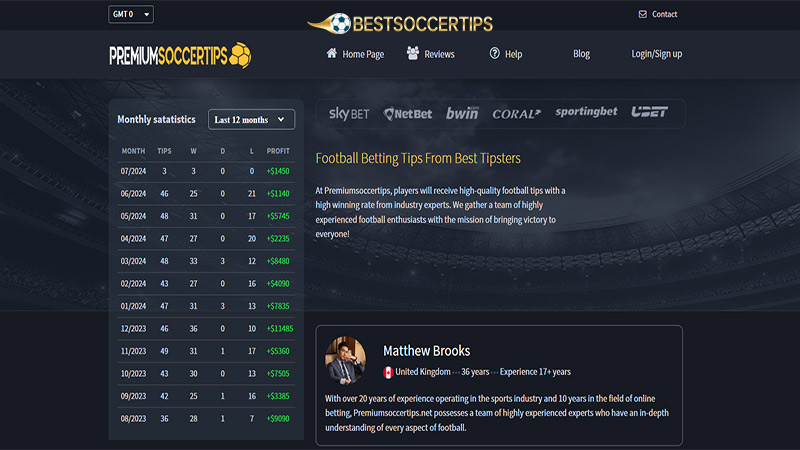The width and height of the screenshot is (800, 450).
Task: Open the GMT 0 timezone dropdown
Action: (131, 14)
